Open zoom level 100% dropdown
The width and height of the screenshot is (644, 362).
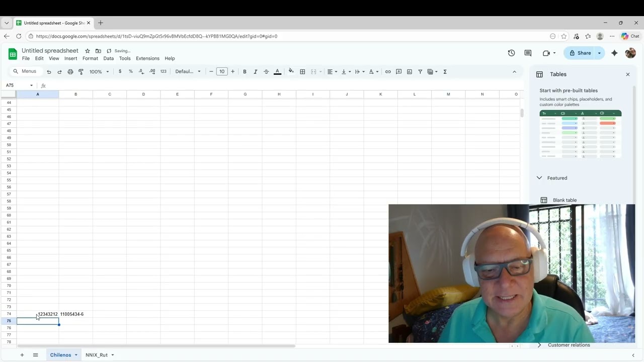click(x=99, y=72)
